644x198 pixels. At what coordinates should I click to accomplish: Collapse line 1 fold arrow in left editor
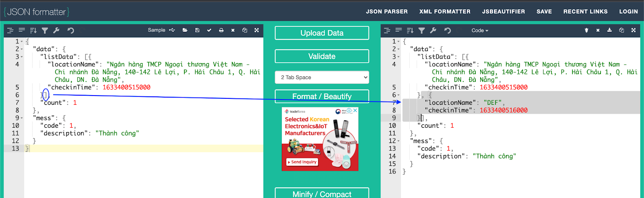[x=22, y=42]
